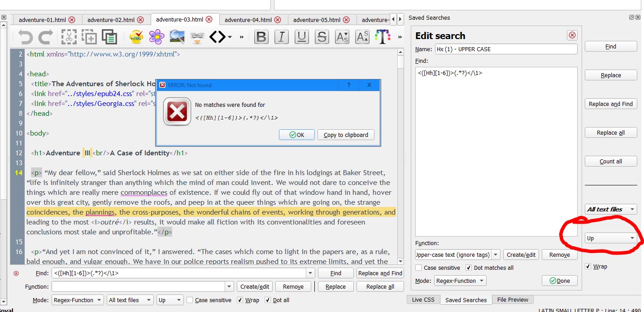Close the Edit search form with red X
The image size is (644, 312).
tap(572, 35)
